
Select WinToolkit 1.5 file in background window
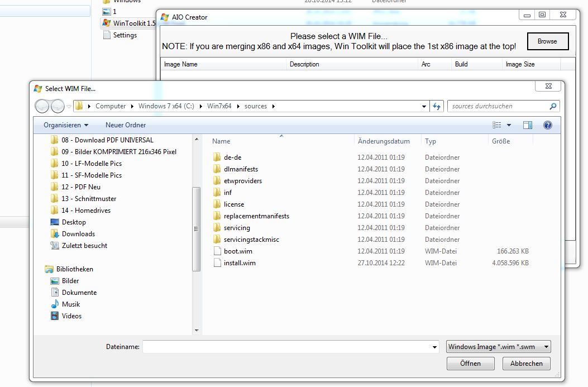[129, 23]
